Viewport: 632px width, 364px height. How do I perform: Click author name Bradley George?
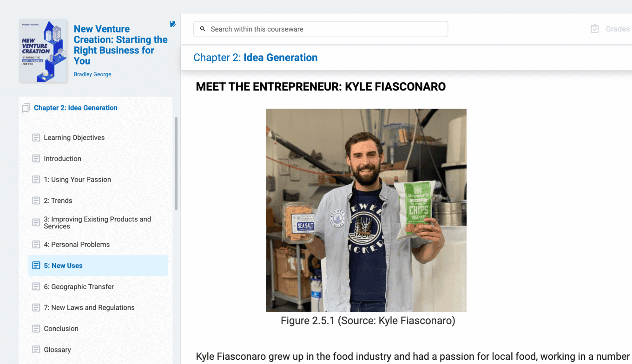pyautogui.click(x=92, y=74)
